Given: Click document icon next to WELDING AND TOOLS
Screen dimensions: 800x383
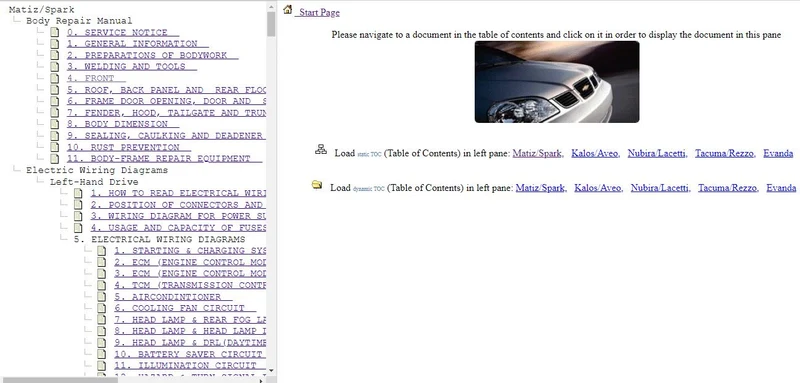Looking at the screenshot, I should (x=55, y=67).
